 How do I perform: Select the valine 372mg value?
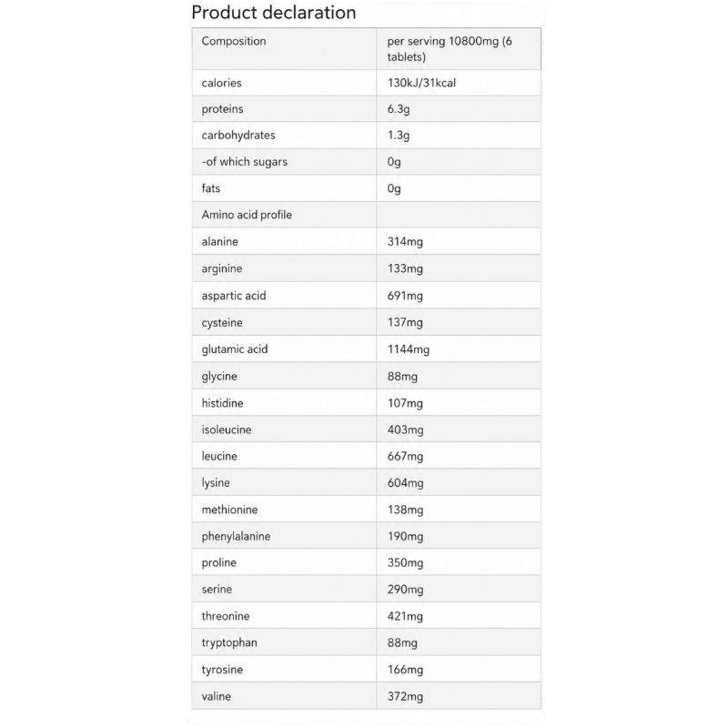(x=405, y=696)
